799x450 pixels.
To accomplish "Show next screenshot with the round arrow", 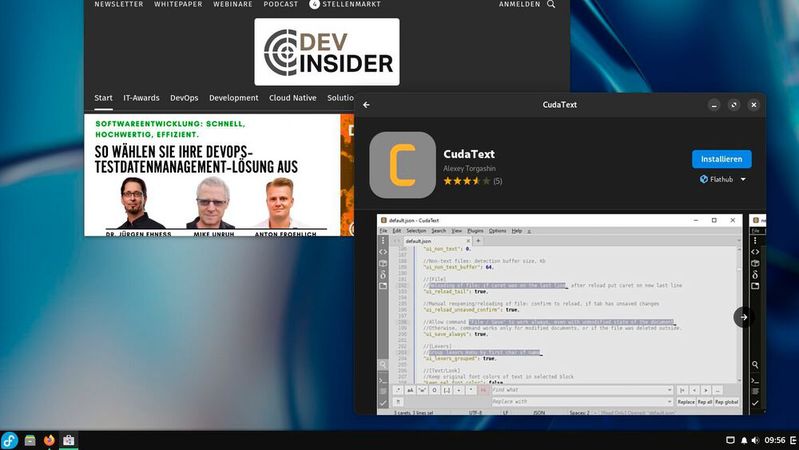I will point(743,317).
